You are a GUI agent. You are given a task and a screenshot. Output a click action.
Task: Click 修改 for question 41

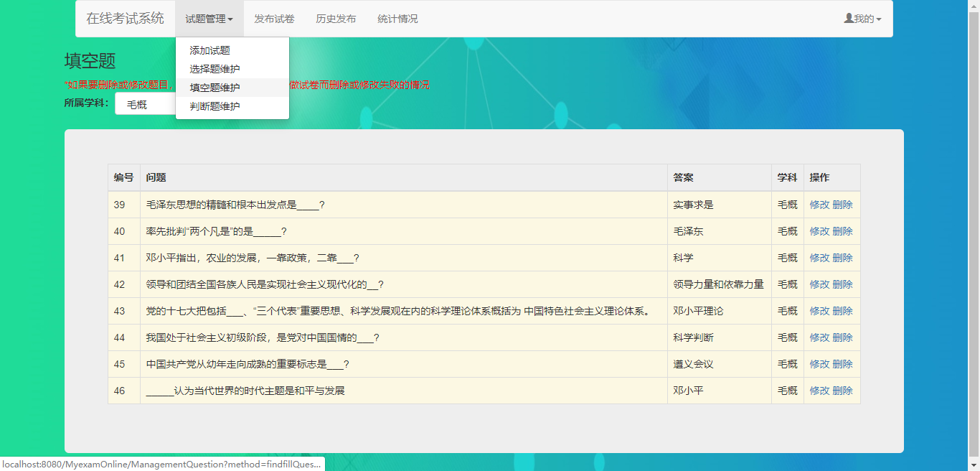click(x=819, y=258)
